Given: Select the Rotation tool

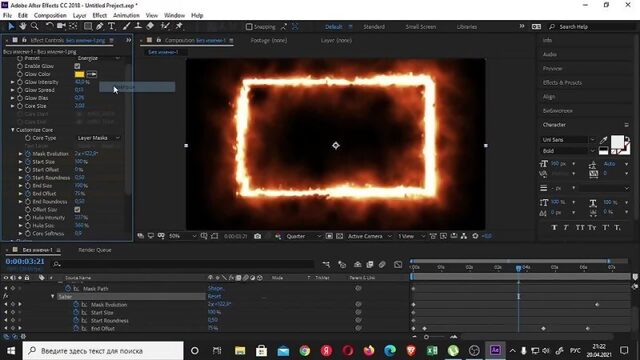Looking at the screenshot, I should coord(49,26).
